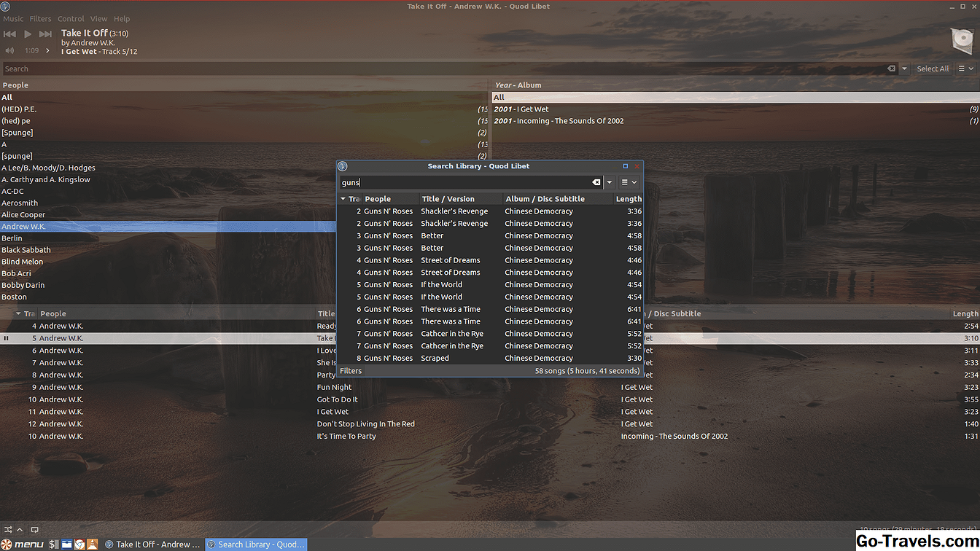The width and height of the screenshot is (980, 551).
Task: Toggle elapsed time display 1:09
Action: (31, 51)
